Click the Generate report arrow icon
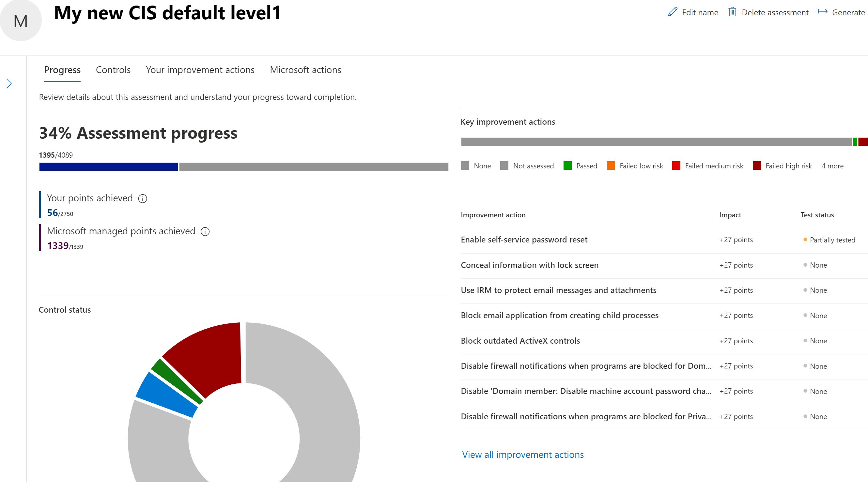This screenshot has width=868, height=482. (x=823, y=12)
